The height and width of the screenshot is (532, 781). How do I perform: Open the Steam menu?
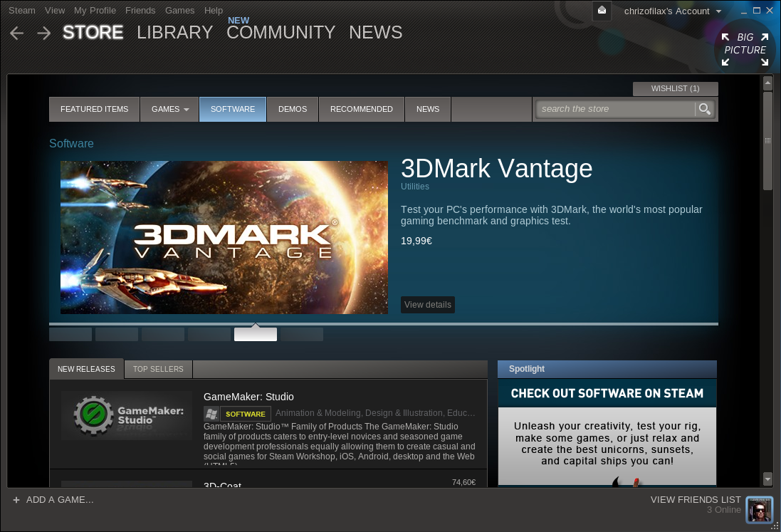tap(21, 11)
